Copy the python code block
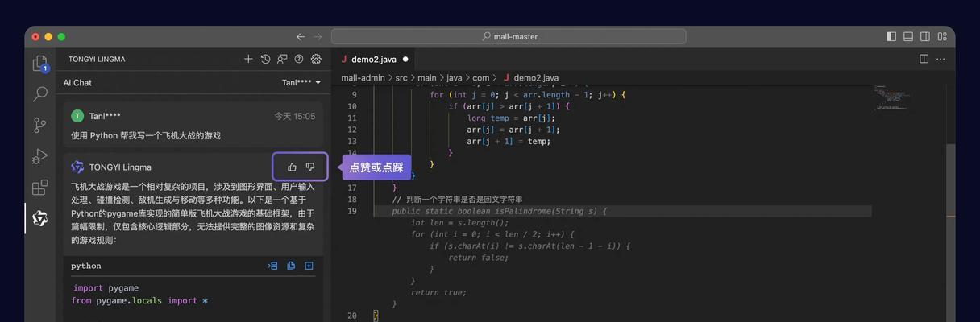The image size is (980, 322). click(x=291, y=266)
